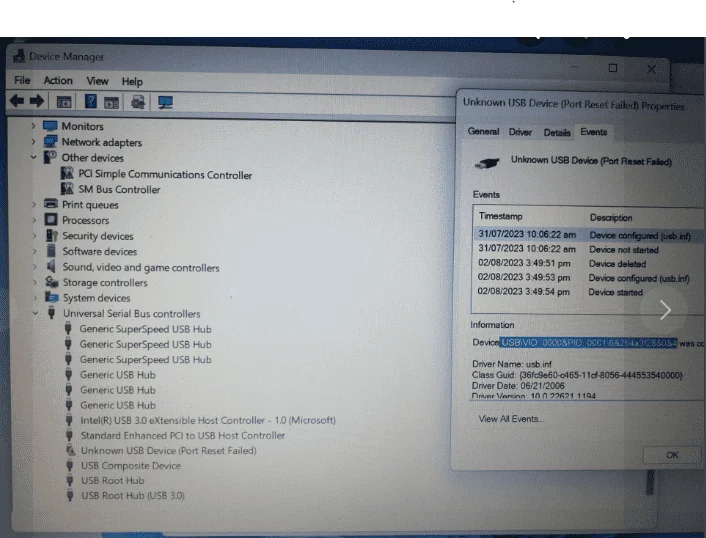This screenshot has width=706, height=538.
Task: Click the Monitors category icon
Action: [x=50, y=126]
